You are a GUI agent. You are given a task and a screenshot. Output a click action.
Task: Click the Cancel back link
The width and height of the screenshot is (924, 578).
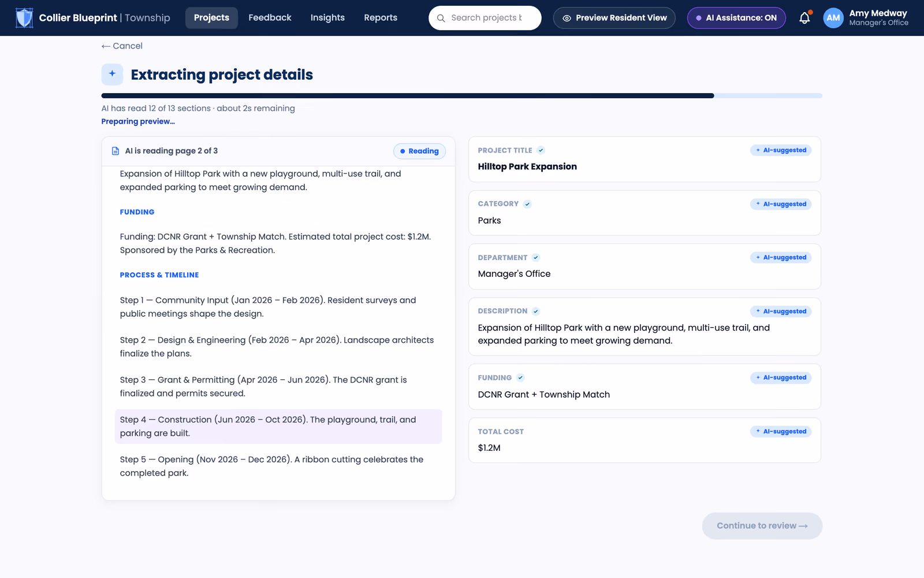(x=122, y=46)
